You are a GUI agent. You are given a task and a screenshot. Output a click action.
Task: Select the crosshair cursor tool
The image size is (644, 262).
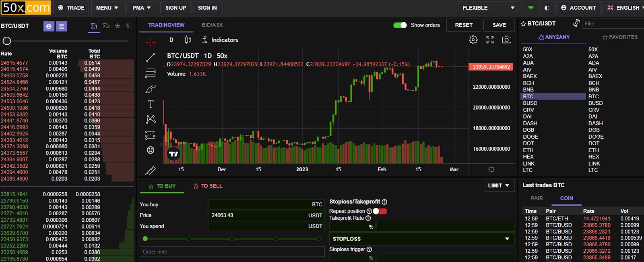151,41
